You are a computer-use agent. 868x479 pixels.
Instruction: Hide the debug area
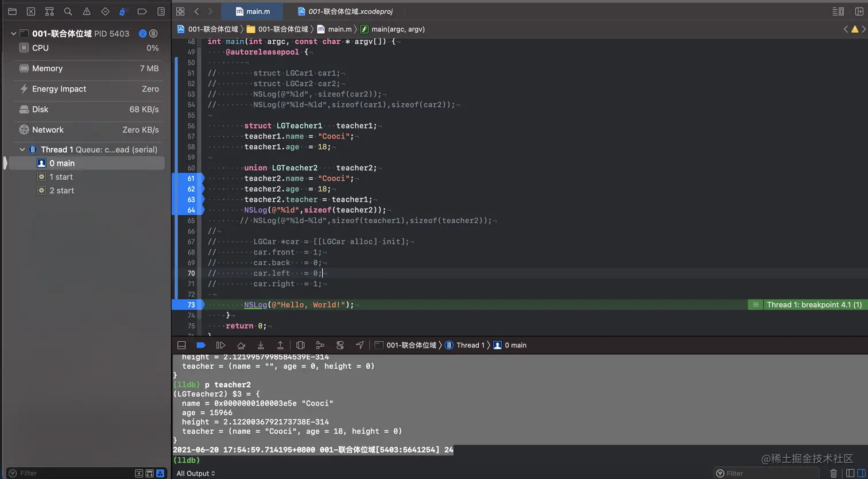click(181, 345)
